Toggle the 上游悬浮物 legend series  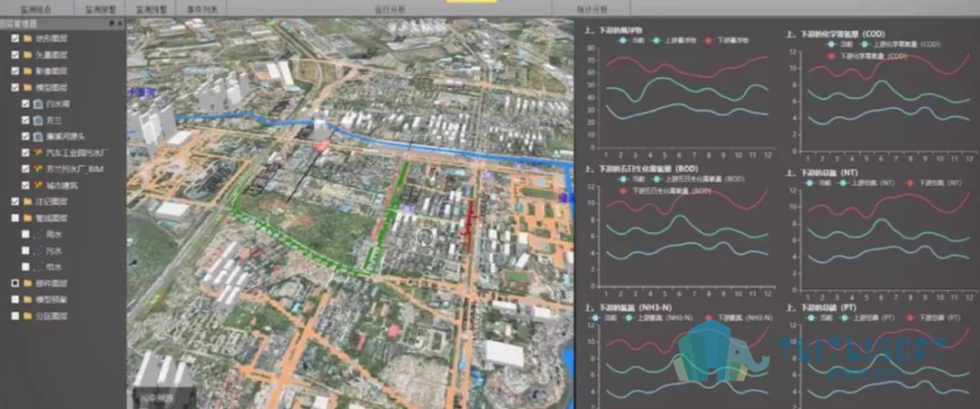coord(675,41)
